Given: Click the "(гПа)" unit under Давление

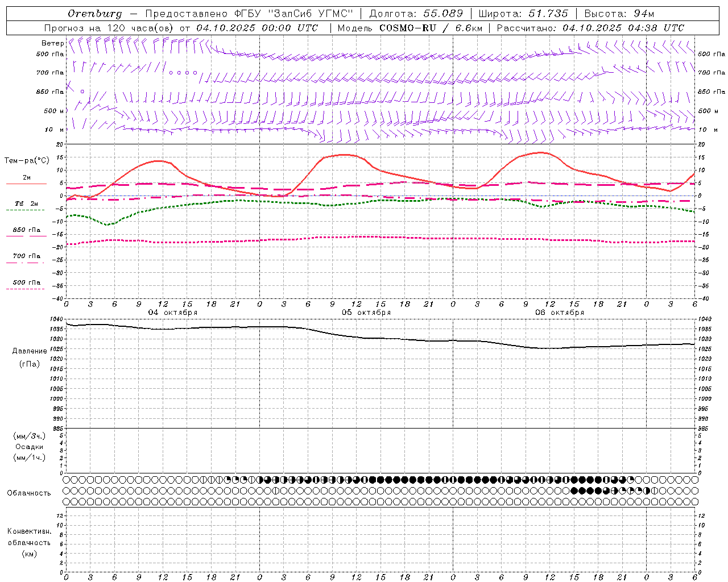Looking at the screenshot, I should coord(30,364).
